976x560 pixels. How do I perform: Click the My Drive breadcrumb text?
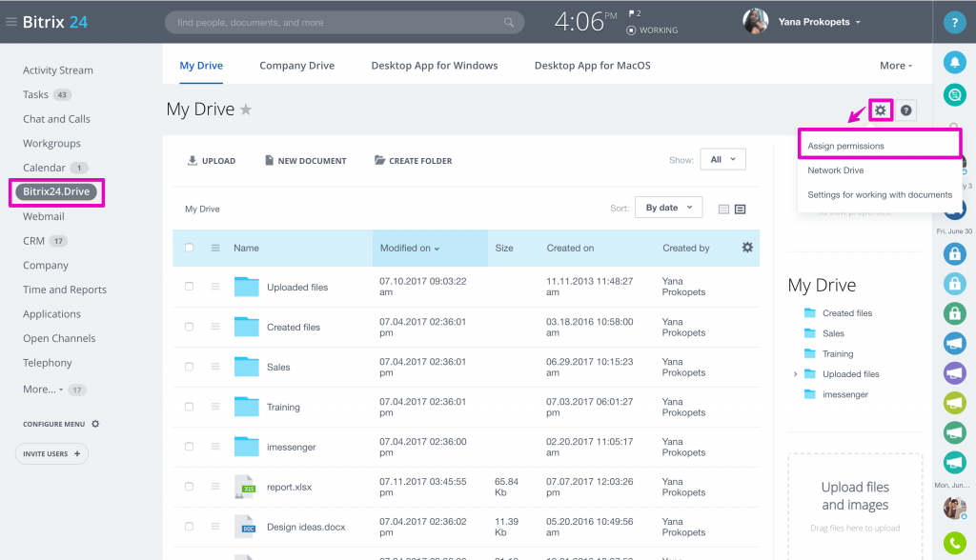click(202, 210)
